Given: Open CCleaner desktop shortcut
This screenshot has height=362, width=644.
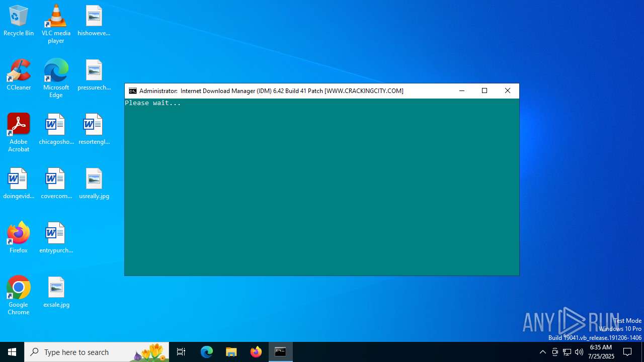Looking at the screenshot, I should (x=19, y=75).
